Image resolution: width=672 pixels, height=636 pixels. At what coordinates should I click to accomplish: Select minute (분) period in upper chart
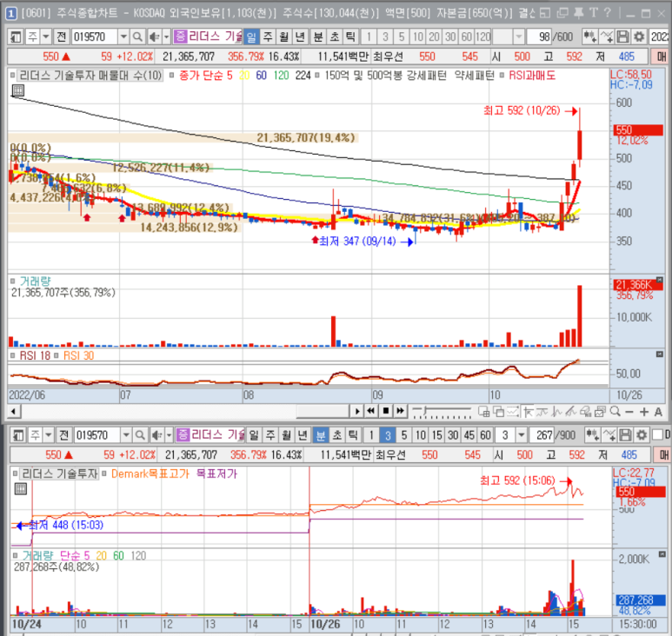[318, 36]
